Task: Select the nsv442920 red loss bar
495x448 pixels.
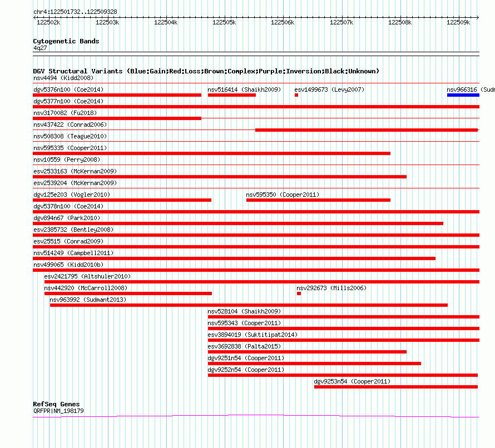Action: (x=128, y=293)
